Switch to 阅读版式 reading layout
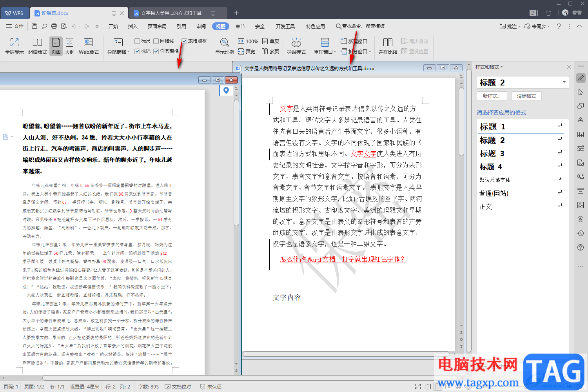The height and width of the screenshot is (392, 588). (38, 46)
